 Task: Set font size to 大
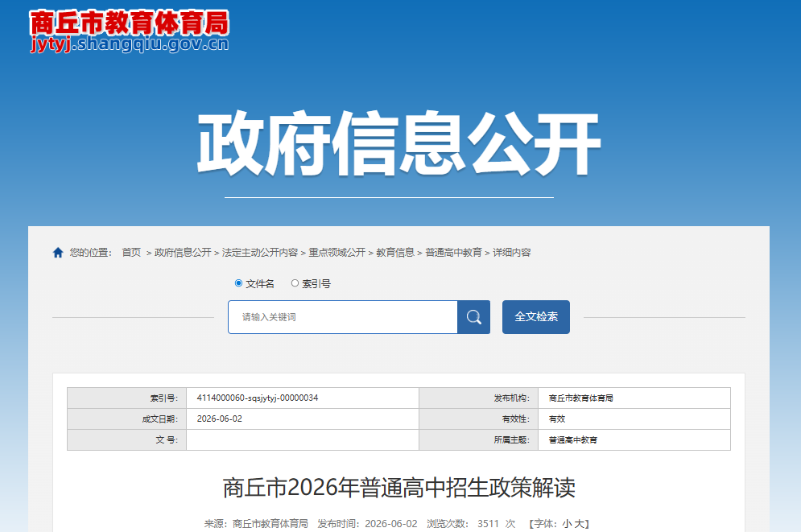click(579, 524)
